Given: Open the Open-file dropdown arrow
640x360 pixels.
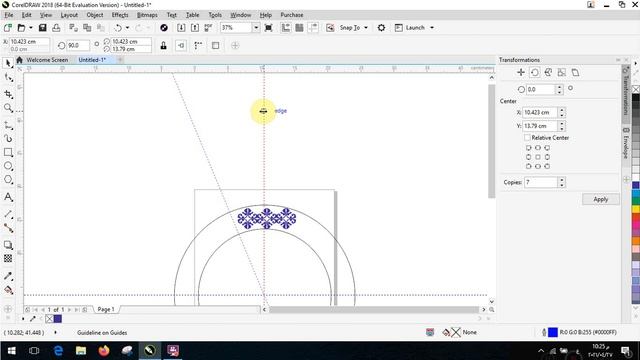Looking at the screenshot, I should click(31, 28).
